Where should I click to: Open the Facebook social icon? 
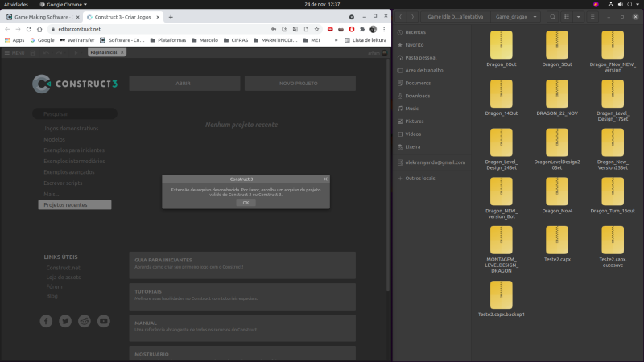[x=46, y=321]
